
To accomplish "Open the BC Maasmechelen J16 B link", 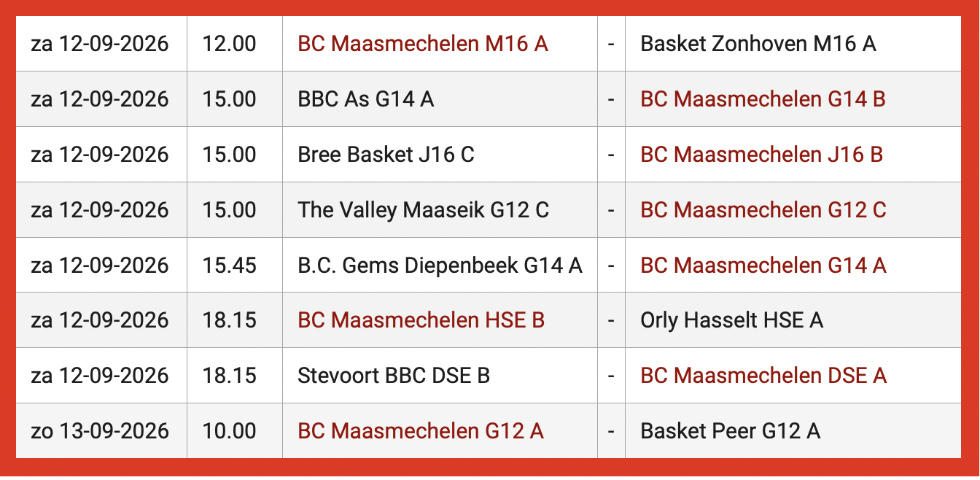I will tap(761, 155).
